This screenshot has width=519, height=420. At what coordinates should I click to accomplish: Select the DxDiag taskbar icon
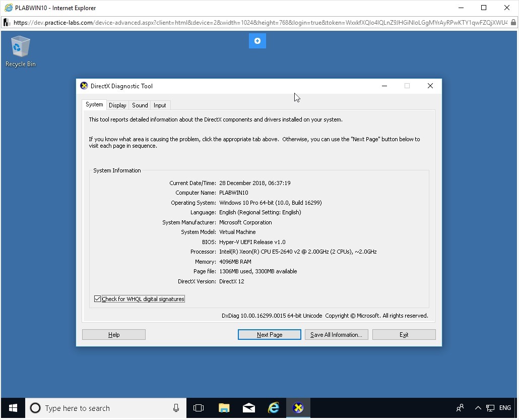[x=298, y=408]
